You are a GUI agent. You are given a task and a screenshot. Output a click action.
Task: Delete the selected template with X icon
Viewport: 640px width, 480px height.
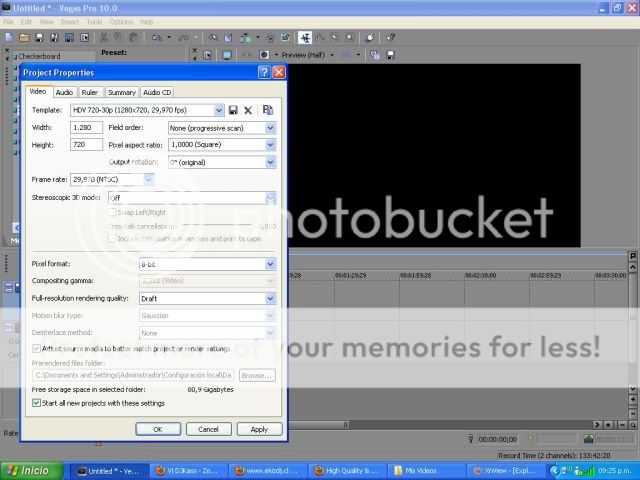(x=248, y=110)
